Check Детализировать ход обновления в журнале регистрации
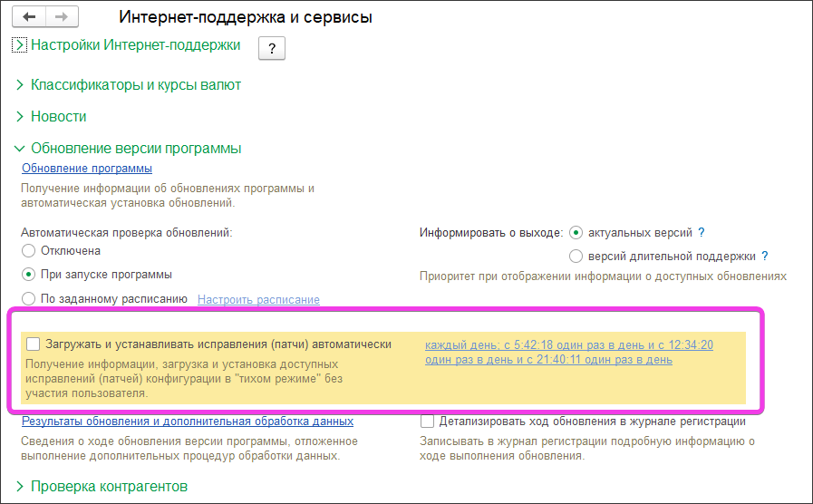Image resolution: width=813 pixels, height=504 pixels. [428, 422]
